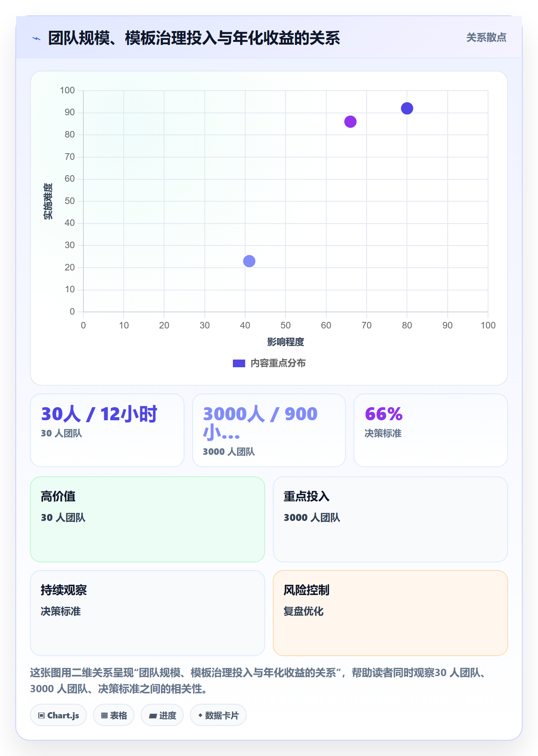Select the dark blue scatter point near 80
The width and height of the screenshot is (538, 756).
(x=407, y=108)
